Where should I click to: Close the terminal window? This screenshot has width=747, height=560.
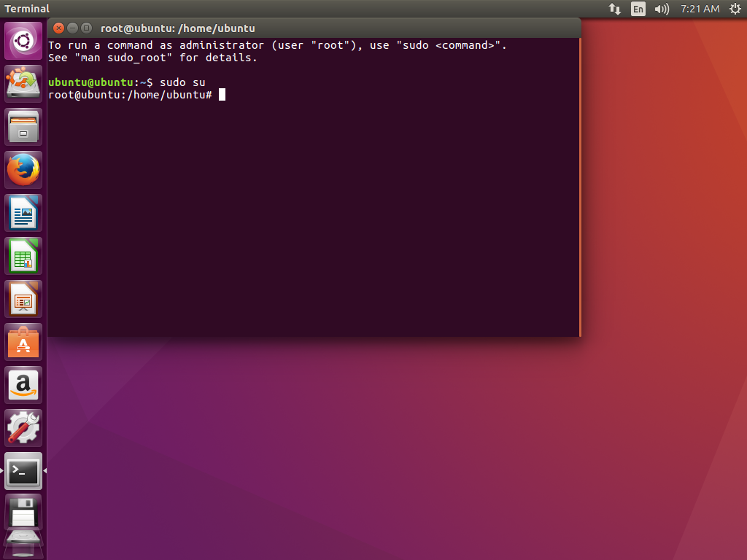point(58,28)
